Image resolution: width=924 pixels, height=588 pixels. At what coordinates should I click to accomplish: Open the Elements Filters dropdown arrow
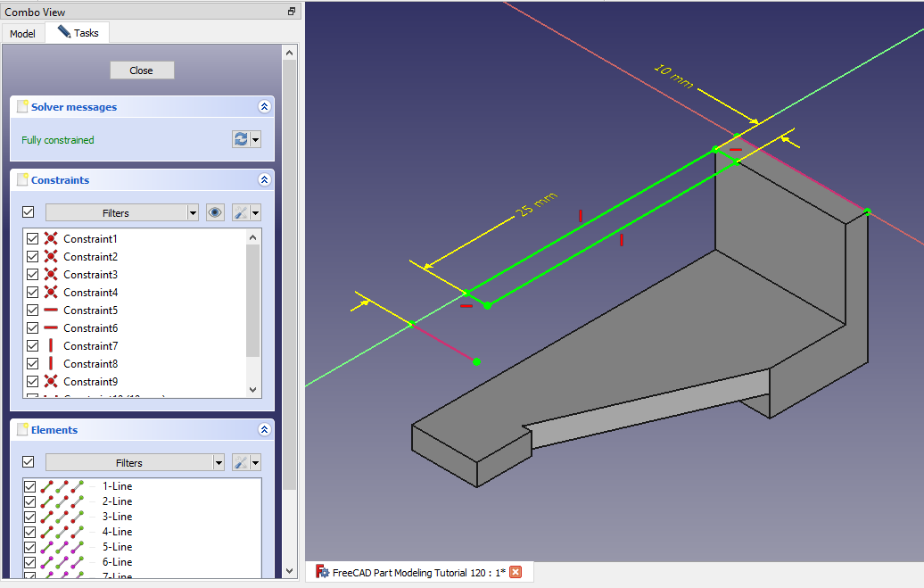(x=219, y=463)
